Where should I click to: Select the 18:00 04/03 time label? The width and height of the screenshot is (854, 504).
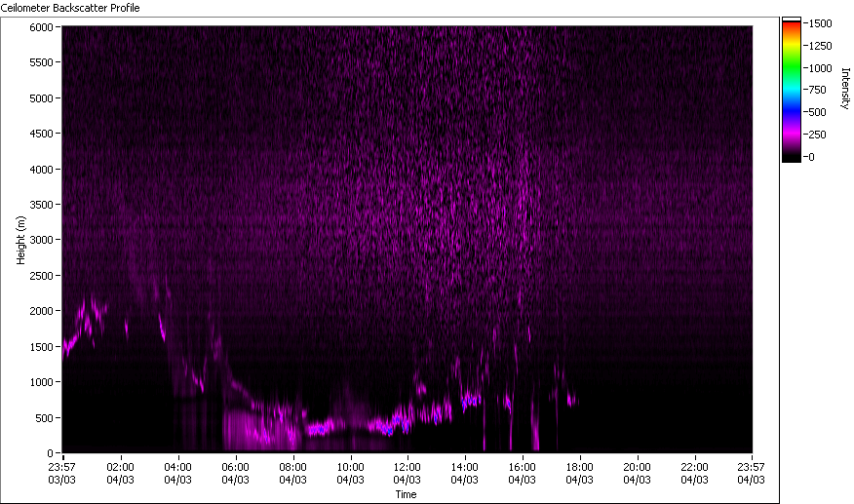click(x=579, y=474)
